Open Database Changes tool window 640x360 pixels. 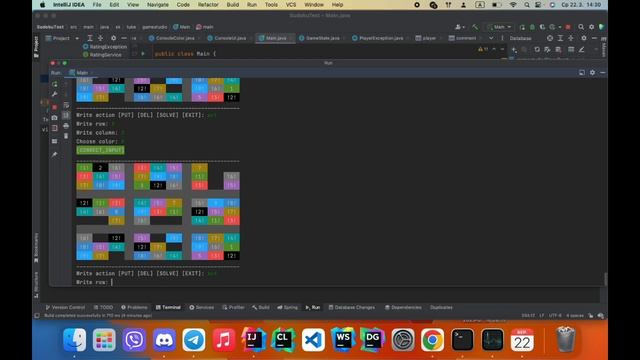pyautogui.click(x=352, y=307)
